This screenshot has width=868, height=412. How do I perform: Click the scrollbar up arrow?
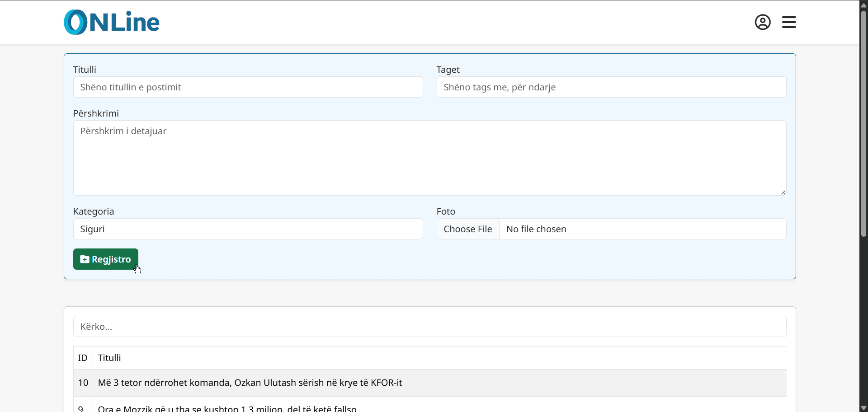(x=863, y=5)
